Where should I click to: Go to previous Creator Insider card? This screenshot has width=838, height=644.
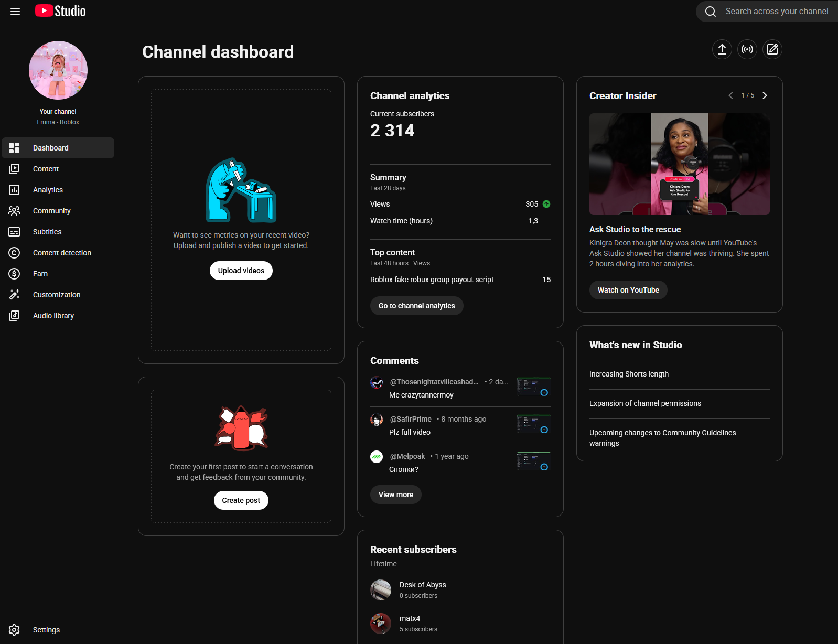click(x=731, y=95)
